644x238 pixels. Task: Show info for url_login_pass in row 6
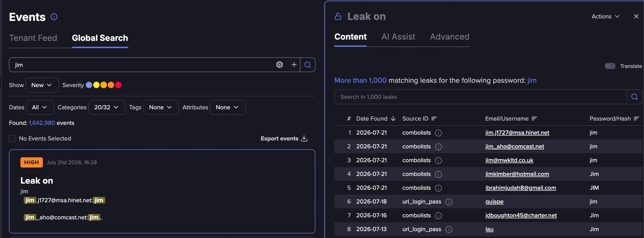449,202
